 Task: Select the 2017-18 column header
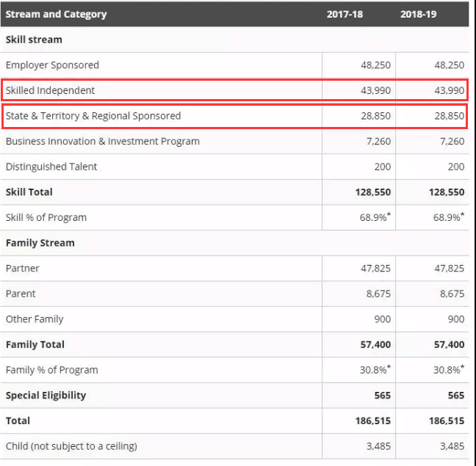pos(345,14)
